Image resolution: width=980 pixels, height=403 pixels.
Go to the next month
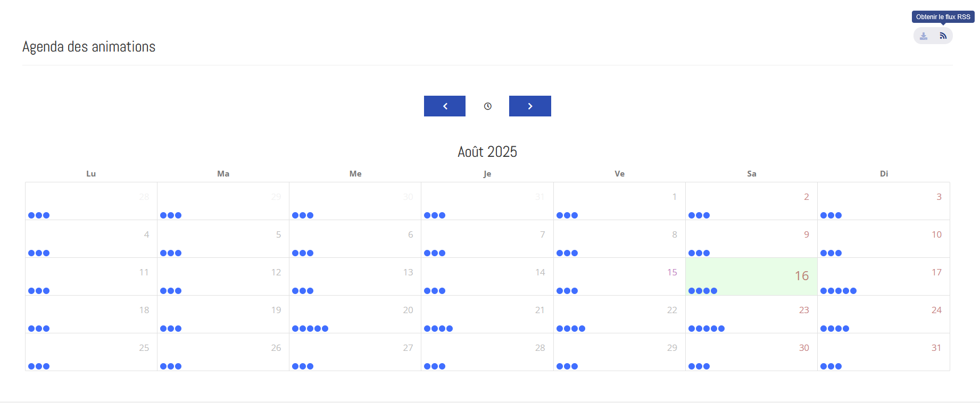(x=530, y=106)
